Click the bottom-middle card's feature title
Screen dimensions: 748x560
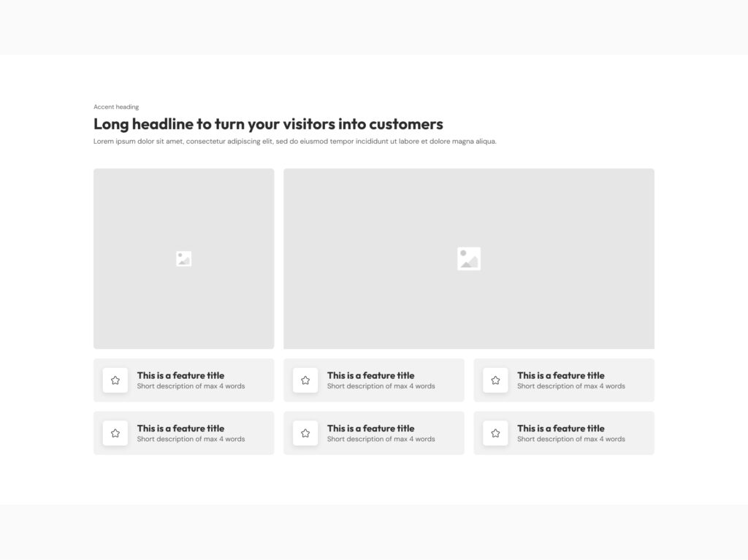(x=370, y=429)
